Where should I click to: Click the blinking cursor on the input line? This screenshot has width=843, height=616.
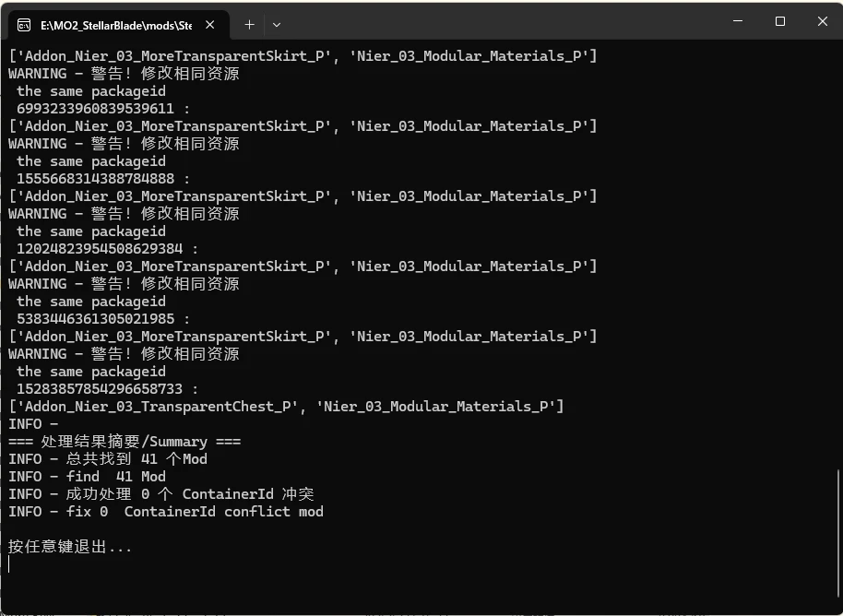[x=8, y=564]
